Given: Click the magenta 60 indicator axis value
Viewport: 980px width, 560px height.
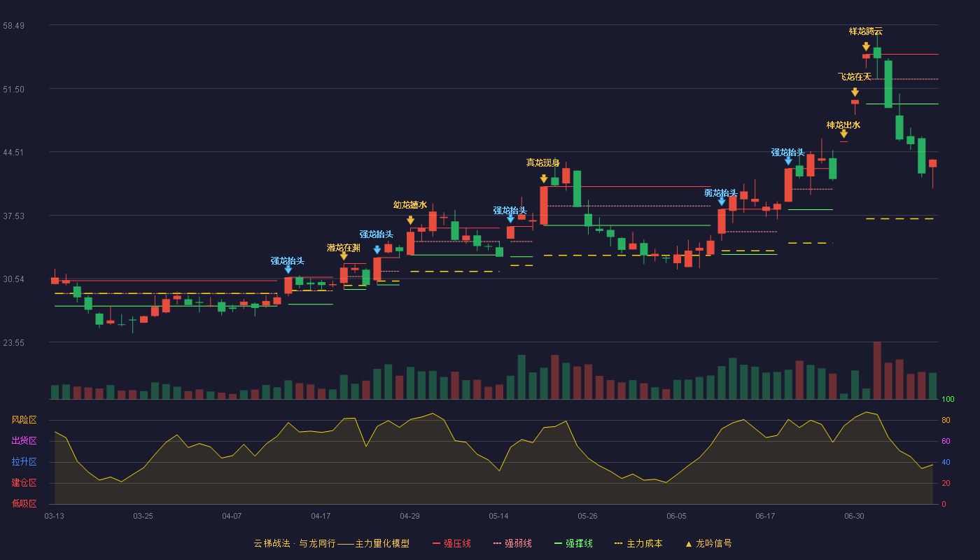Looking at the screenshot, I should [x=945, y=441].
